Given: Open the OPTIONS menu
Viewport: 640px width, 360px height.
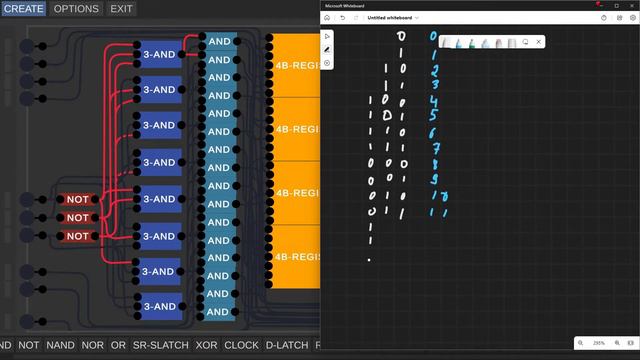Looking at the screenshot, I should pos(76,9).
